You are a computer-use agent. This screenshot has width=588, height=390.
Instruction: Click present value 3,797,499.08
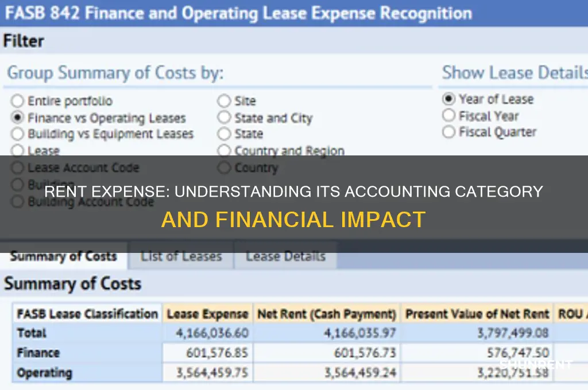[x=513, y=333]
